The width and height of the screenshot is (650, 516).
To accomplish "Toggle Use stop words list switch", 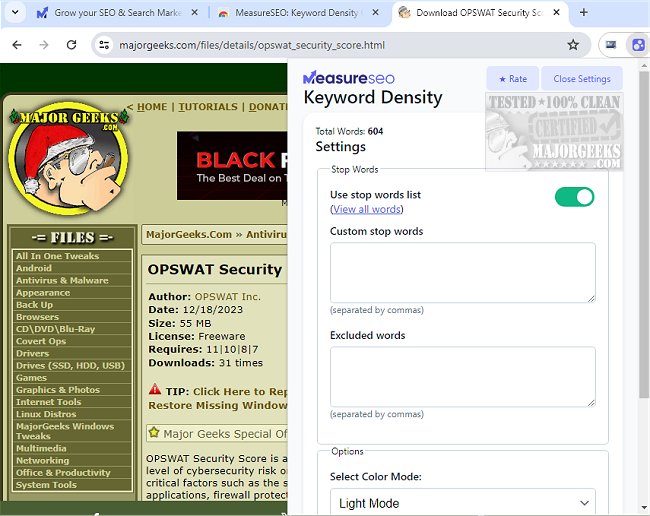I will (x=574, y=196).
